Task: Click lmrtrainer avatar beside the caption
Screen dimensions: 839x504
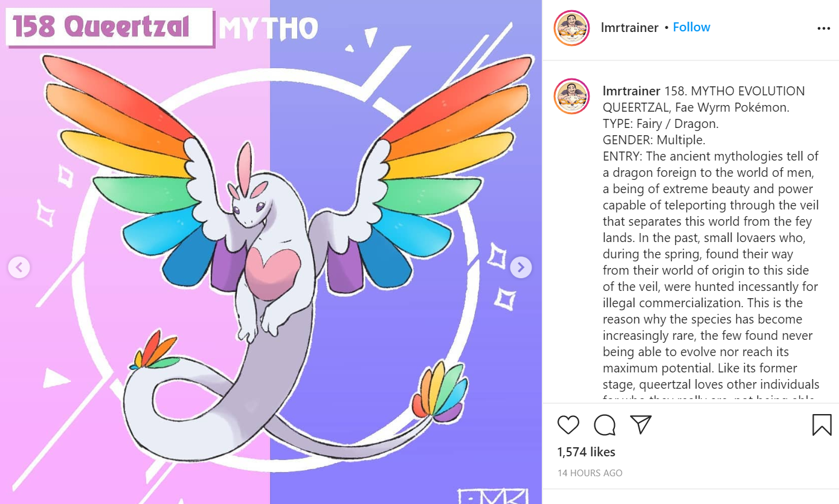Action: click(571, 97)
